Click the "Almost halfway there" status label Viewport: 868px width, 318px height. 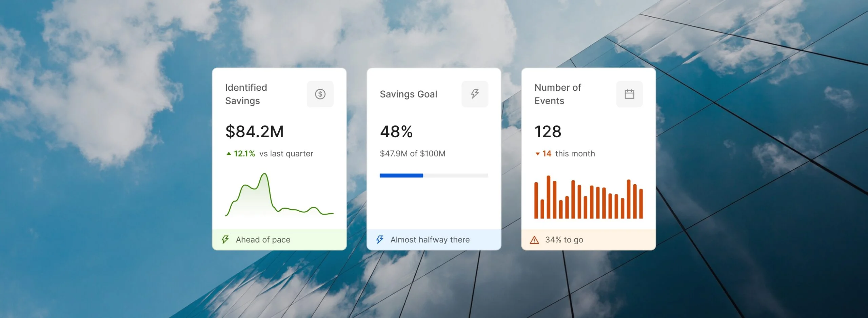coord(430,240)
